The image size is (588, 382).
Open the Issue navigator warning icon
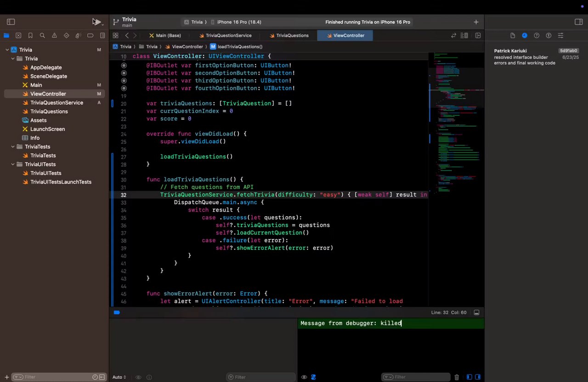click(x=54, y=35)
